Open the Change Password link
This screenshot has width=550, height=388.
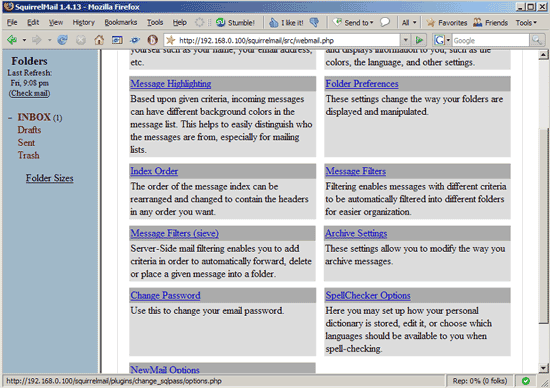[x=165, y=295]
